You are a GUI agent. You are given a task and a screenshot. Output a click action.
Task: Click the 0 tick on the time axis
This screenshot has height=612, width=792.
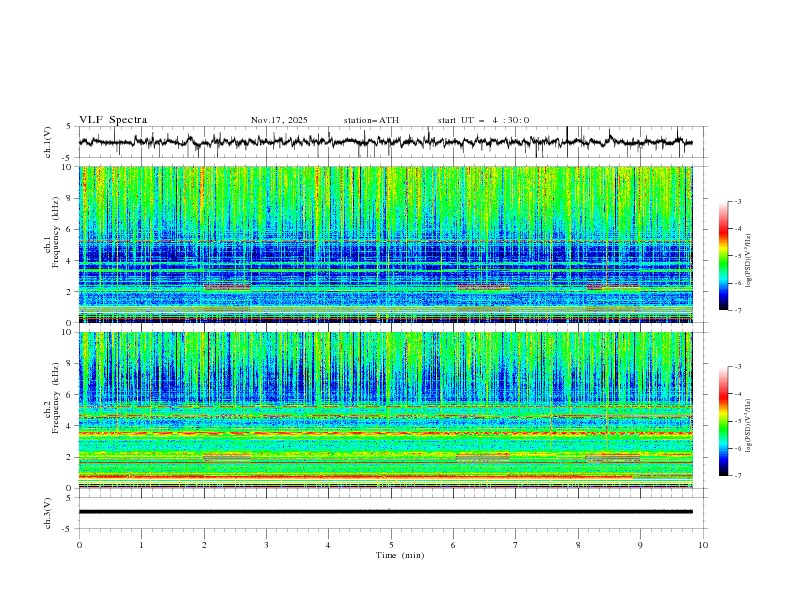(79, 545)
